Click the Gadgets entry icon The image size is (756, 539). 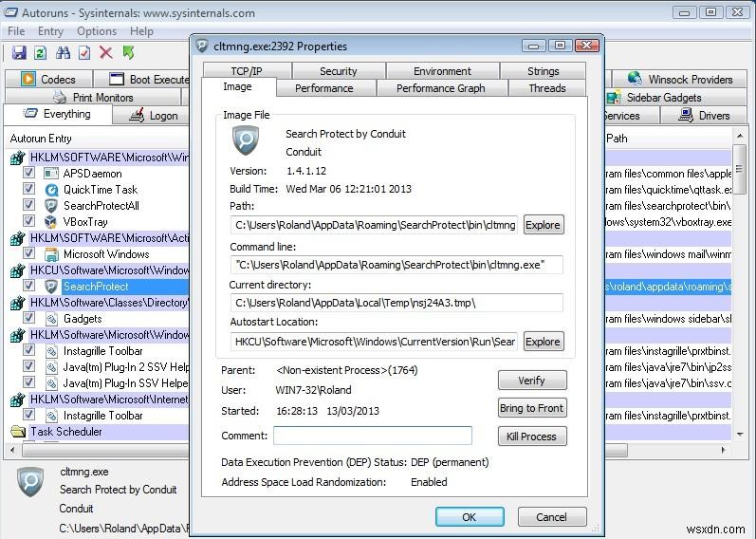coord(51,319)
